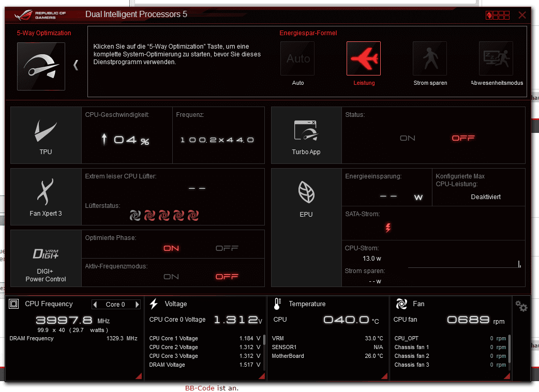
Task: Click the CPU-Strom 13.0 w value
Action: point(372,259)
